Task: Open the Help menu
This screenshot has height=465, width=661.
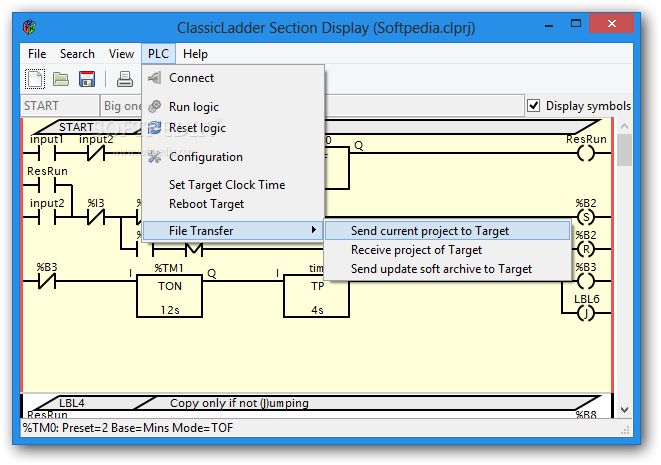Action: (195, 54)
